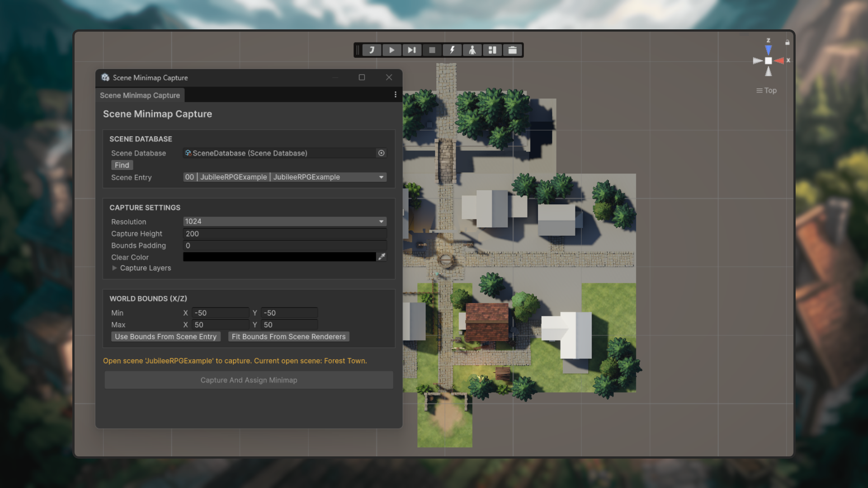Click the Bounds Padding label
This screenshot has width=868, height=488.
(138, 245)
